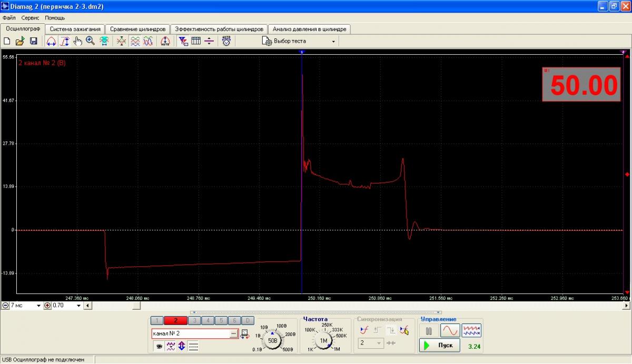Toggle channel visibility with the eye icon
The height and width of the screenshot is (364, 632).
157,346
